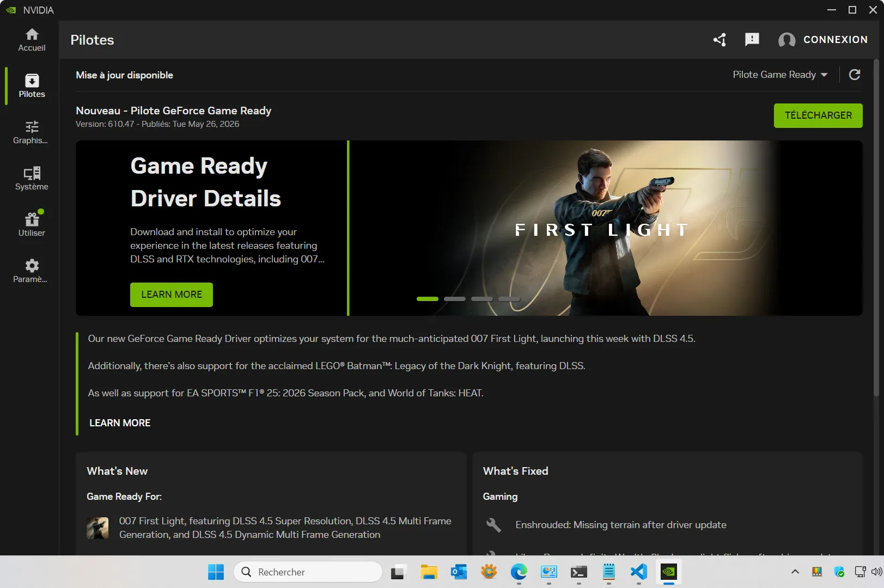884x588 pixels.
Task: Click CONNEXION to sign in
Action: (836, 40)
